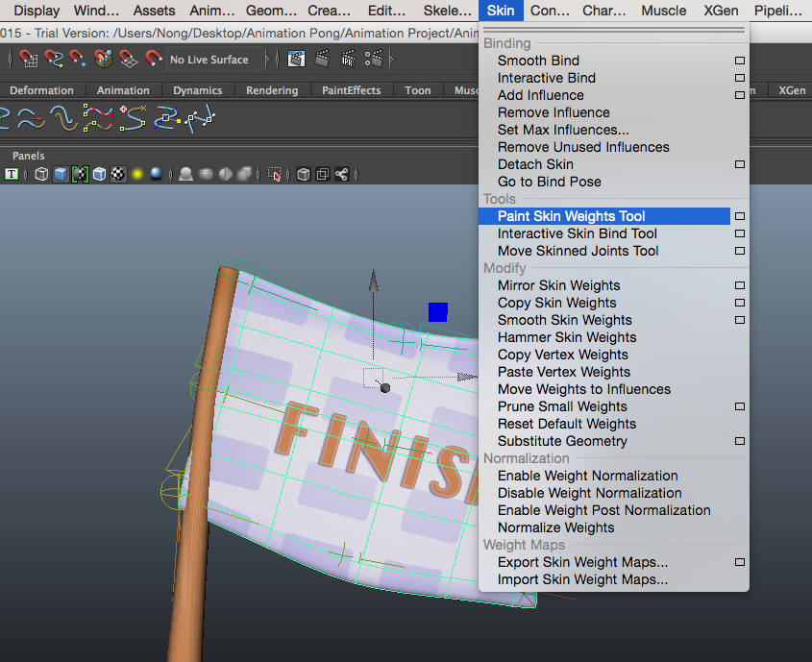Activate the Snap to Grids magnet icon

29,59
